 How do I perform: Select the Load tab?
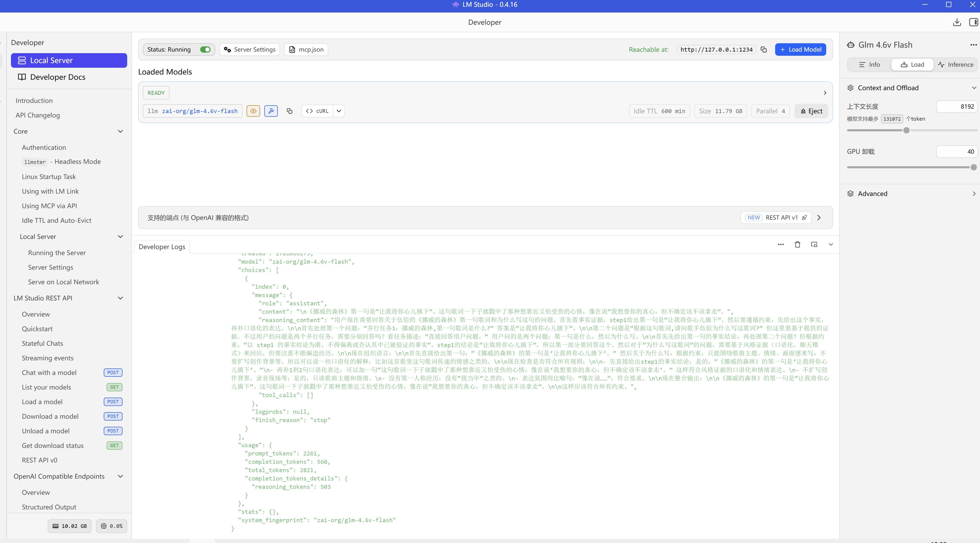click(x=912, y=65)
